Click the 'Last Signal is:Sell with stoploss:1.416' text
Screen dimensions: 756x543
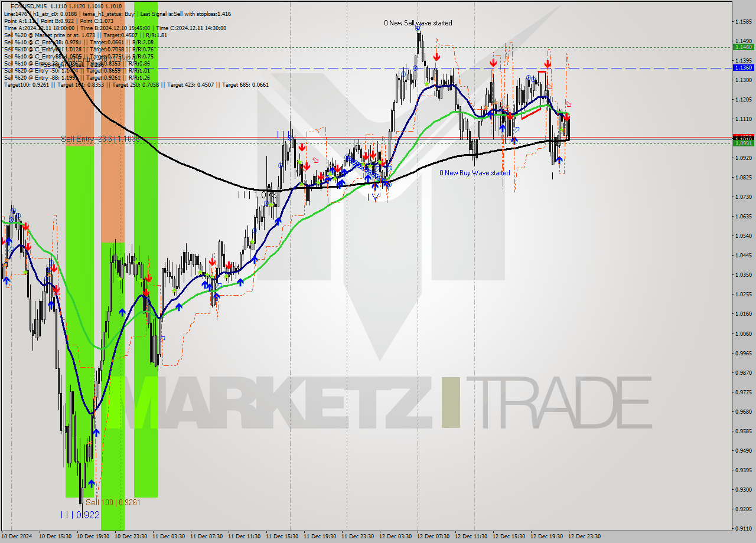point(185,14)
